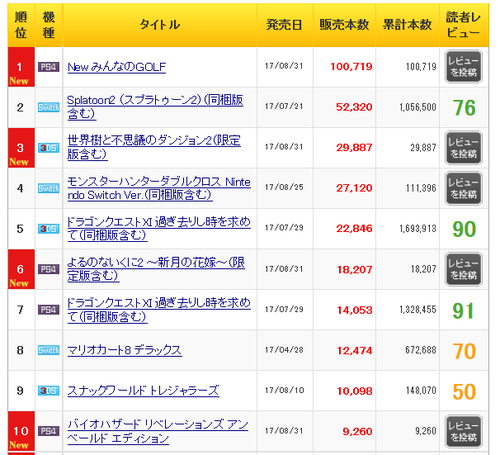The image size is (500, 455).
Task: Open マリオカート8 デラックス link
Action: [x=124, y=350]
